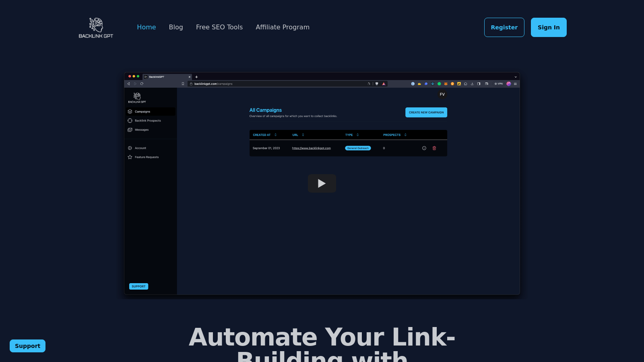The image size is (644, 362).
Task: Expand the tab list chevron in video browser
Action: point(516,77)
